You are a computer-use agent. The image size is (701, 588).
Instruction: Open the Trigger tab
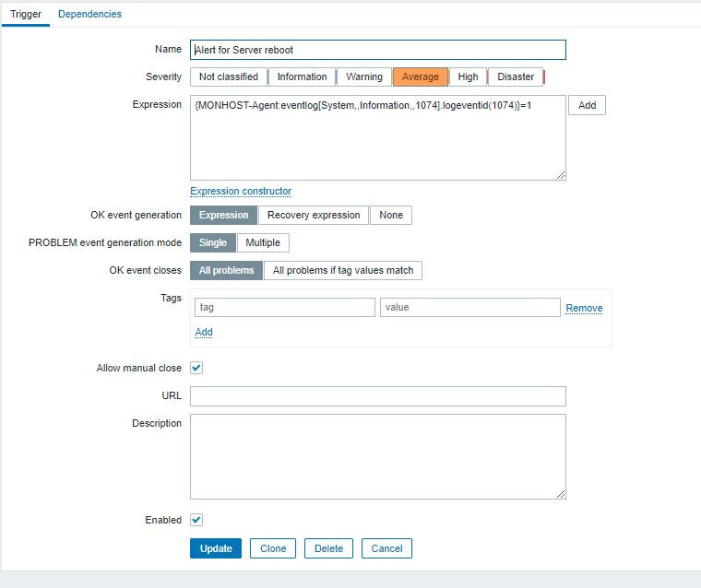pos(26,14)
